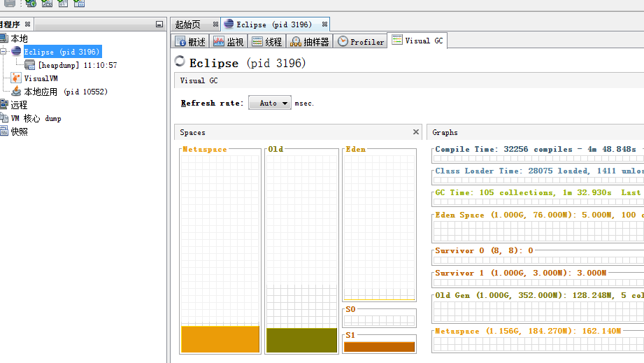Click the Class Loader Time graph label

[539, 171]
